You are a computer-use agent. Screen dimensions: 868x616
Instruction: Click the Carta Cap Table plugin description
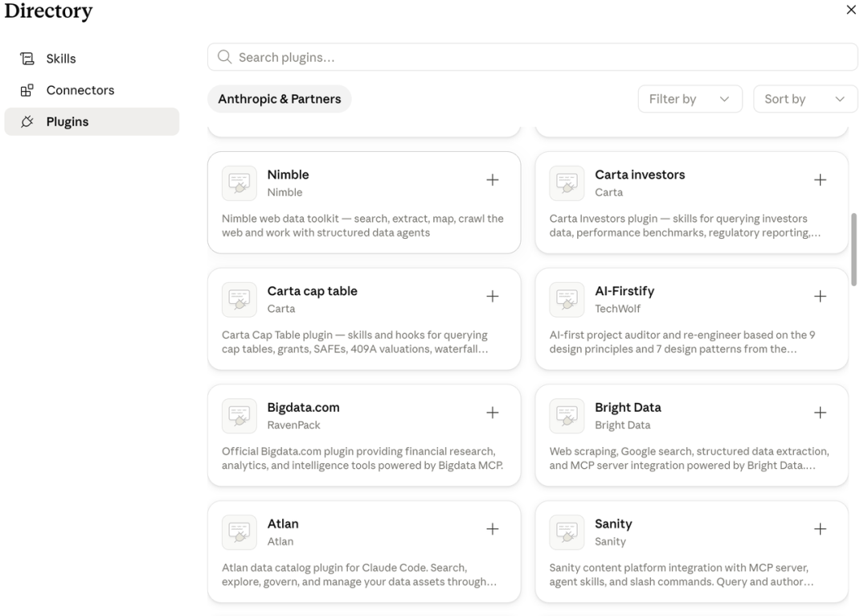coord(355,342)
